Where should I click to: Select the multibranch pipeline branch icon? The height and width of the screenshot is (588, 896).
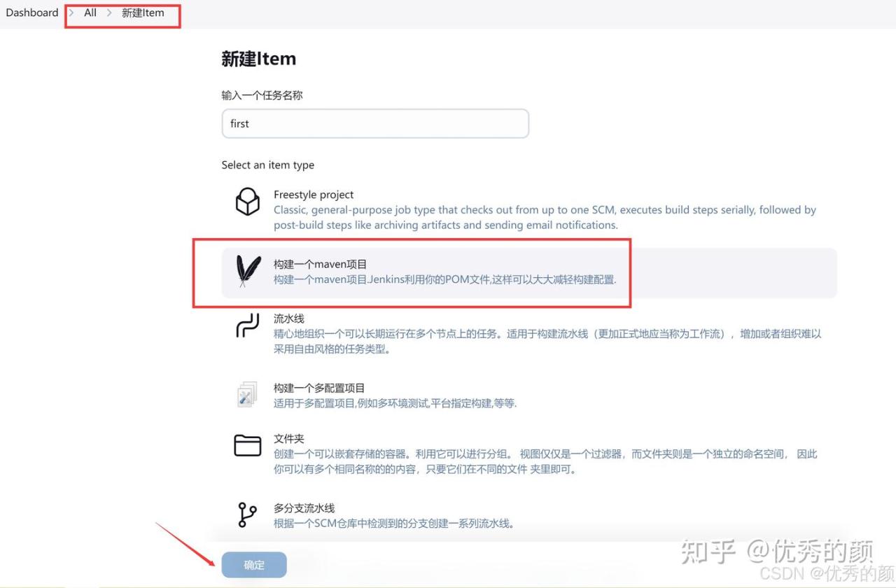click(248, 514)
